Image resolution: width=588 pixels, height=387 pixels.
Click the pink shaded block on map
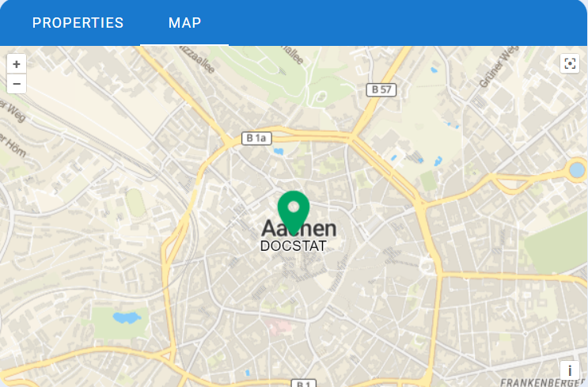[x=279, y=326]
